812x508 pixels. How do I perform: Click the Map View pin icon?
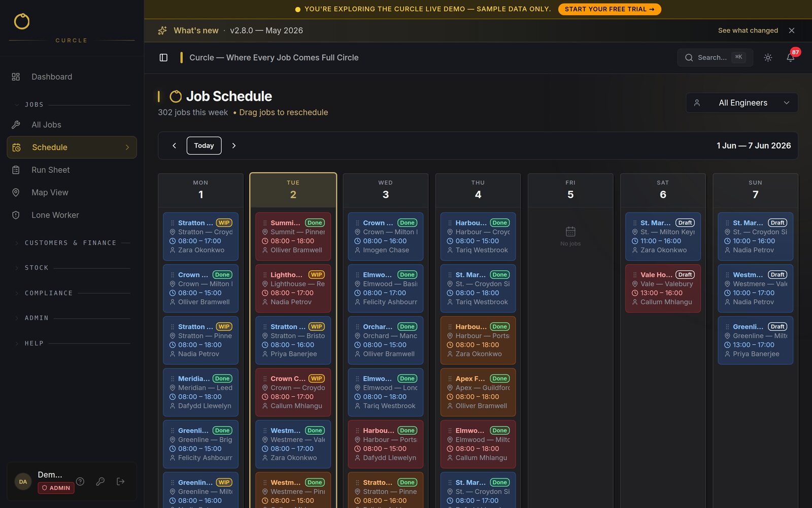click(x=16, y=193)
